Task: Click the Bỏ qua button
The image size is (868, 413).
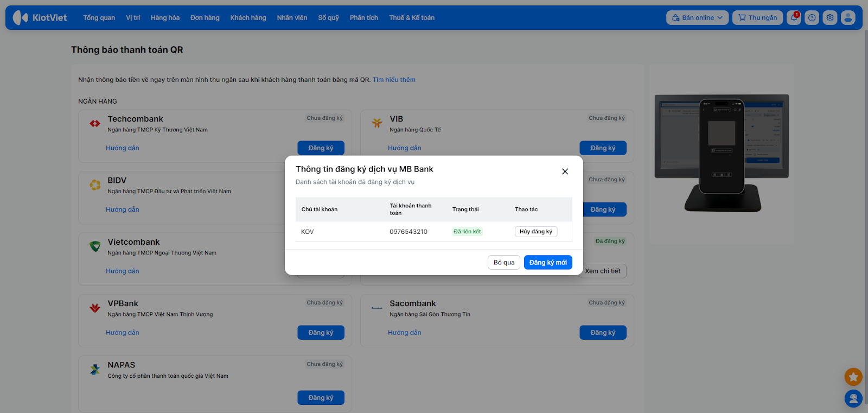Action: click(504, 263)
